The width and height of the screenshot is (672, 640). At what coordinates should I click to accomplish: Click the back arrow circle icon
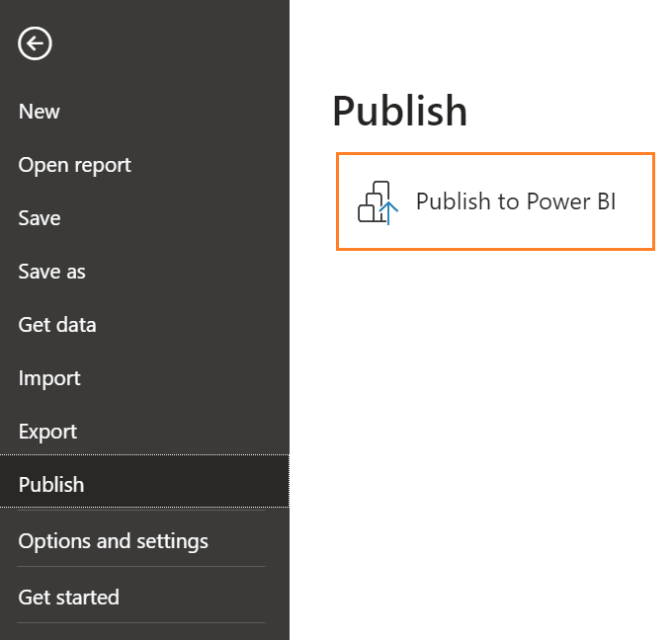[x=35, y=43]
